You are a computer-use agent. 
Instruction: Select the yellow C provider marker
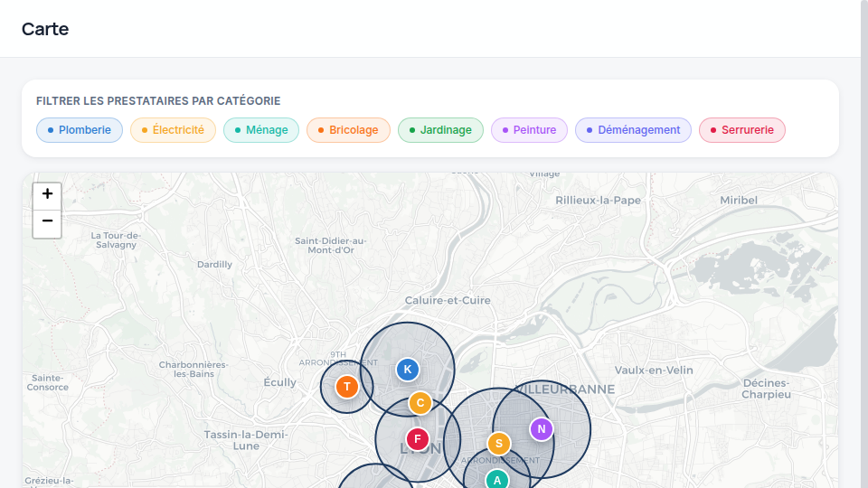[420, 403]
